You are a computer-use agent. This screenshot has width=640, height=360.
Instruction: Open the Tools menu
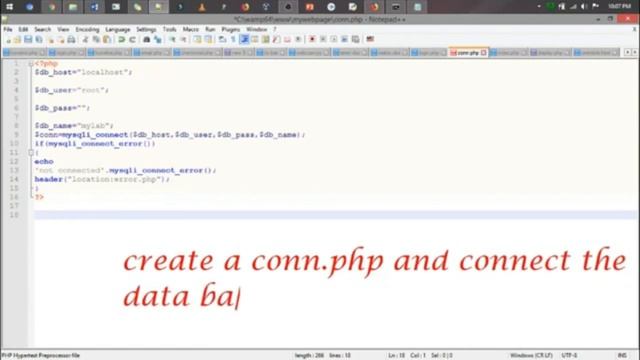pyautogui.click(x=169, y=29)
